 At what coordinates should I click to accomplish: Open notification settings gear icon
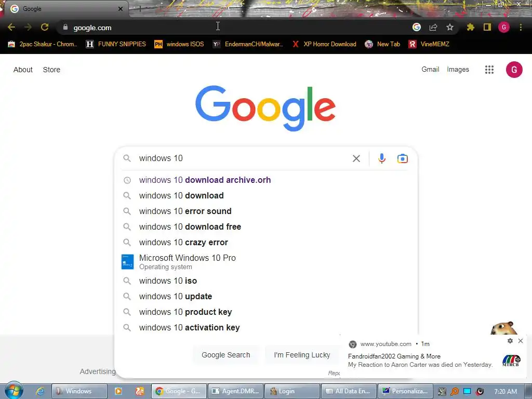[x=510, y=341]
